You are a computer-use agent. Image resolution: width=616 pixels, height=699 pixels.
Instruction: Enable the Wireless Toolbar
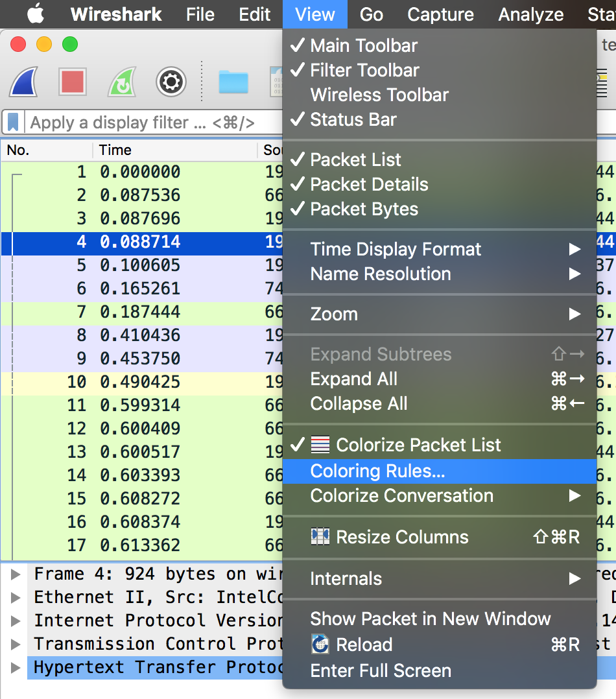tap(379, 95)
